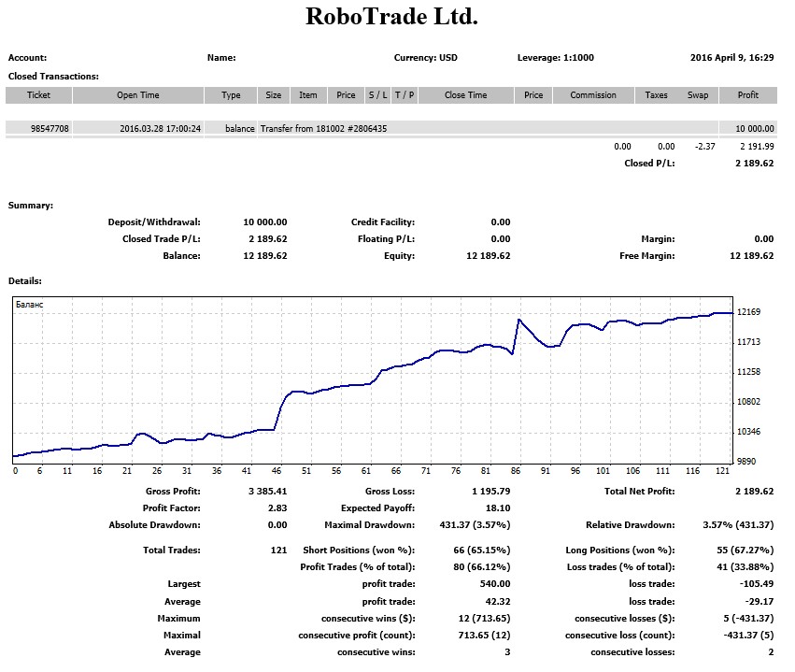Click the Closed Transactions: heading
The height and width of the screenshot is (672, 795).
pos(53,77)
